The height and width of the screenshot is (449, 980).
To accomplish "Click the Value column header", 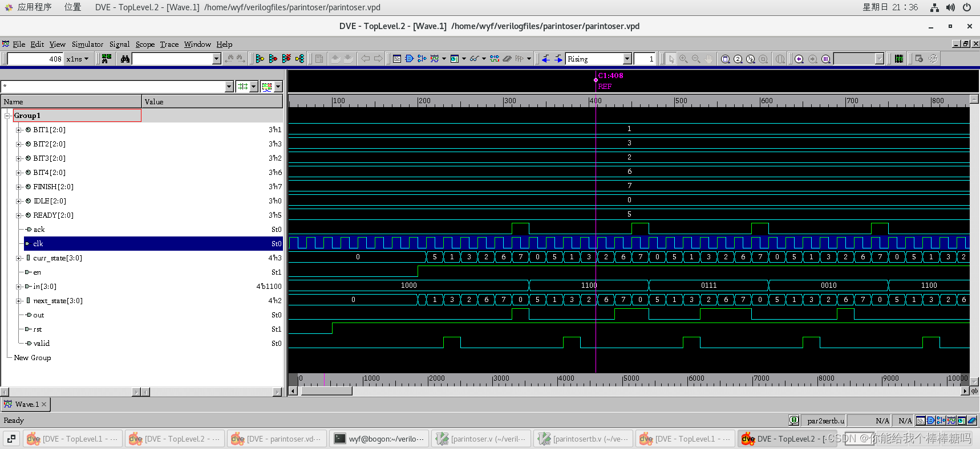I will (x=212, y=101).
